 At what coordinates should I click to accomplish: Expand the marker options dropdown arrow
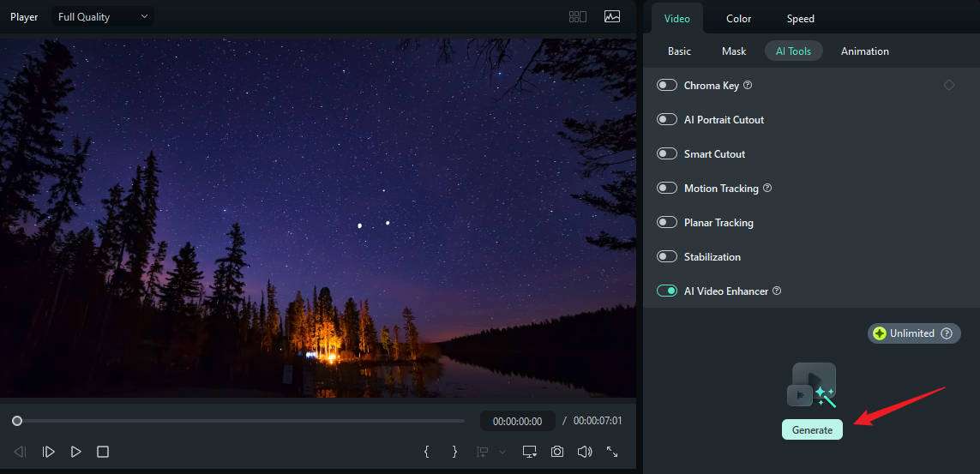coord(502,452)
